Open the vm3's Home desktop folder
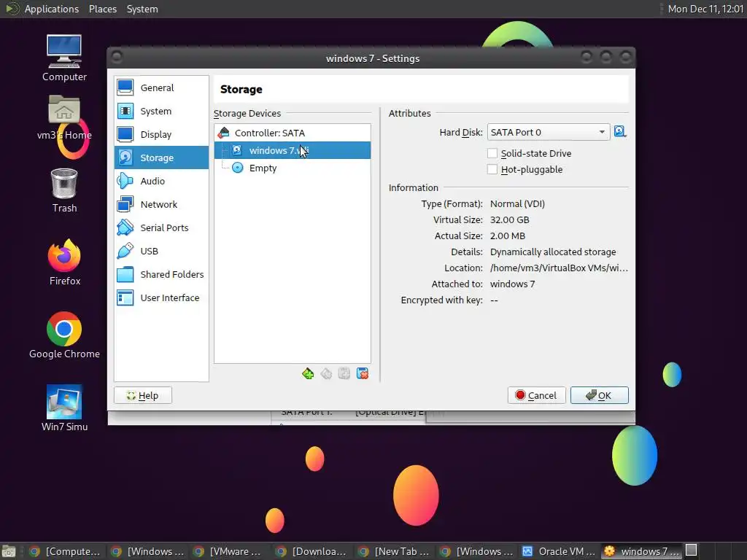 pyautogui.click(x=64, y=117)
